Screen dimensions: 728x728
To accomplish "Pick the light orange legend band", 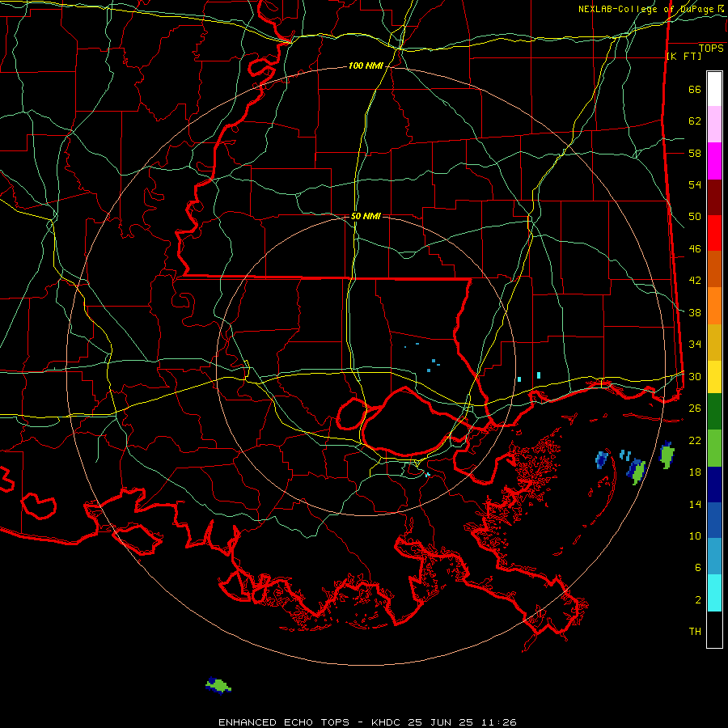I will (x=714, y=306).
